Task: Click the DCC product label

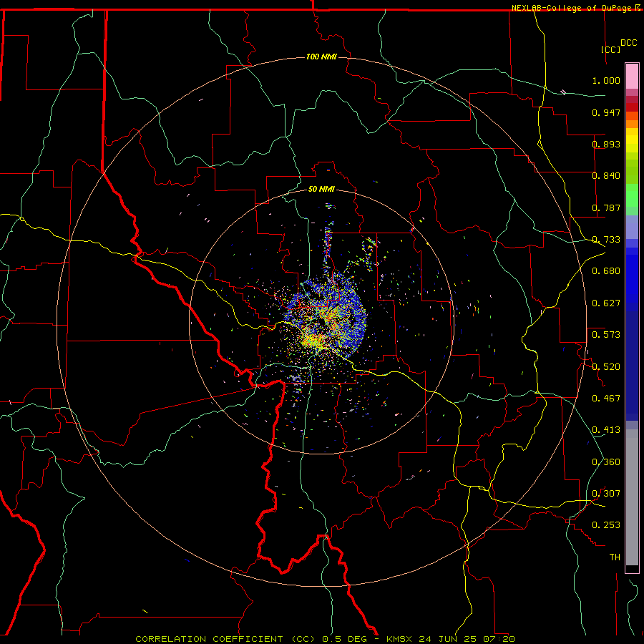Action: point(629,43)
